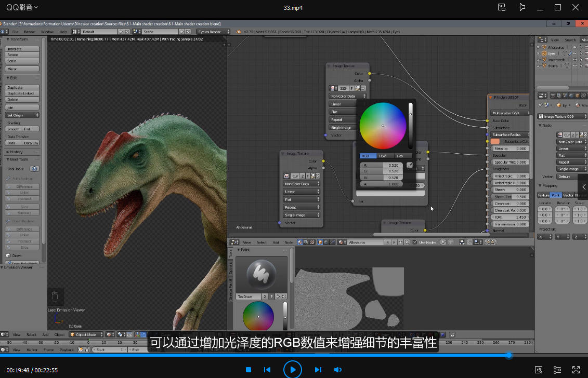
Task: Switch the player to mini window mode
Action: click(x=502, y=7)
